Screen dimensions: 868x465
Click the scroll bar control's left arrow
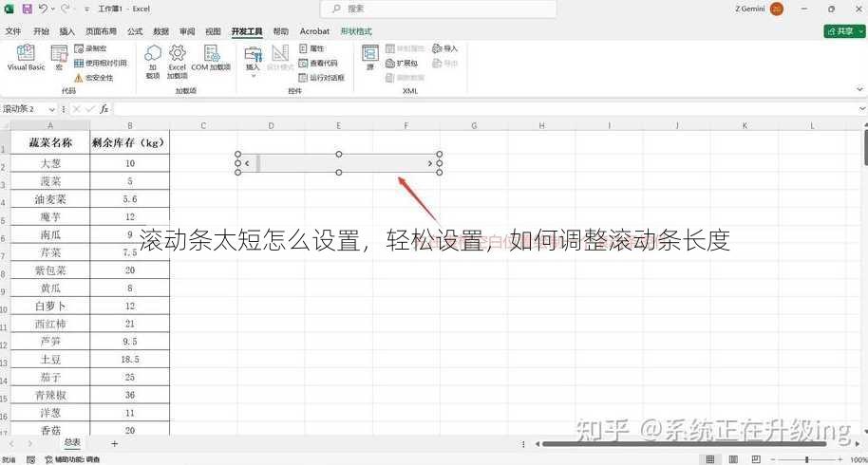pos(247,163)
